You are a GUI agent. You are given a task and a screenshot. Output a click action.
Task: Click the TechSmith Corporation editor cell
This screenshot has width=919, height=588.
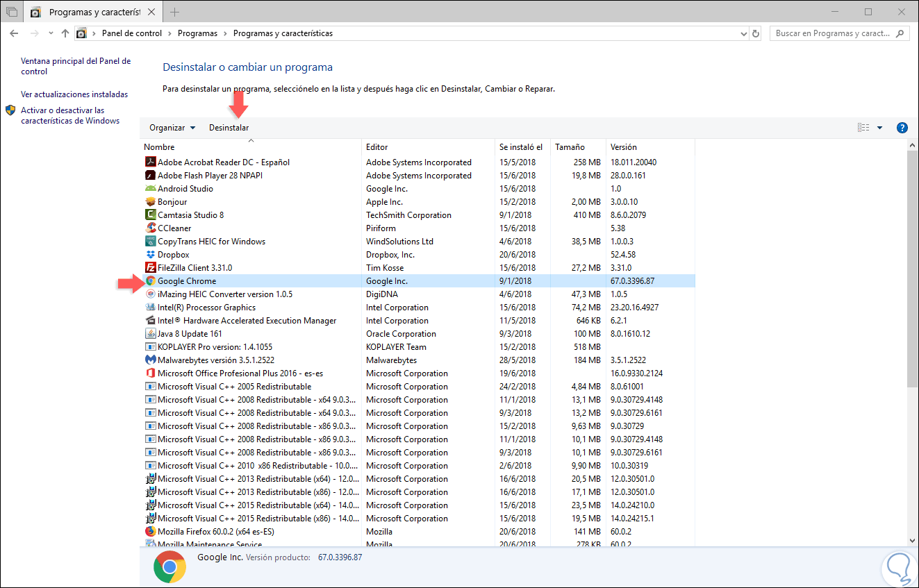point(408,215)
